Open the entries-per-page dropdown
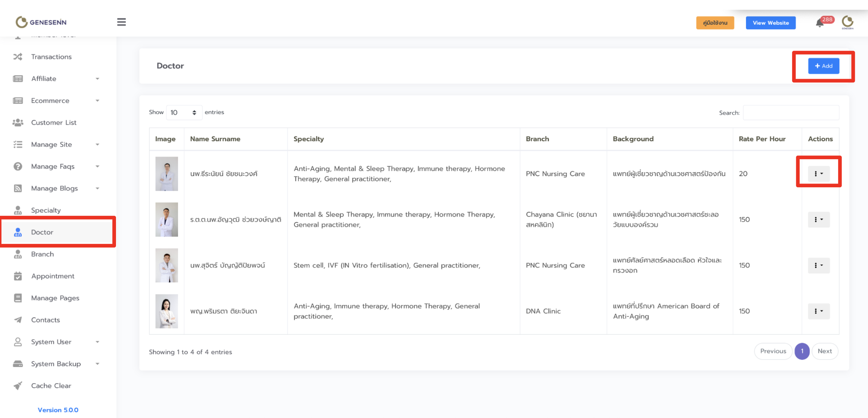This screenshot has width=868, height=418. pyautogui.click(x=184, y=112)
